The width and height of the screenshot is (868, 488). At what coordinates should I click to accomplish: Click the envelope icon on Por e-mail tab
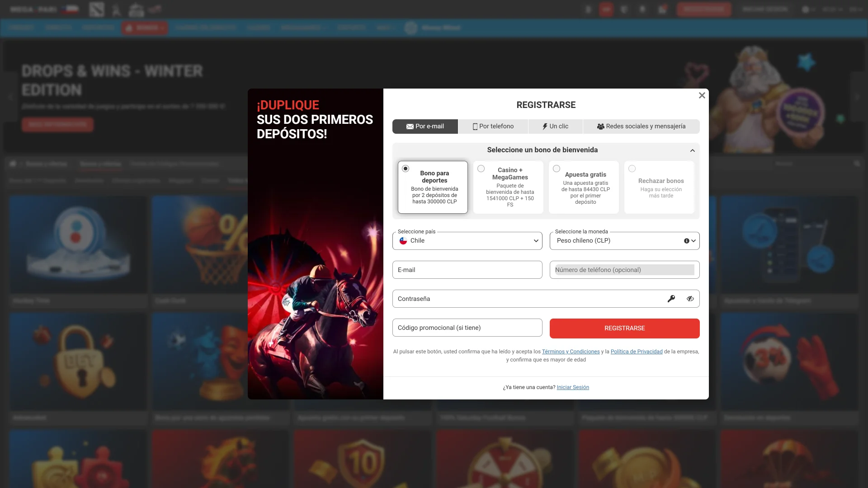(409, 127)
